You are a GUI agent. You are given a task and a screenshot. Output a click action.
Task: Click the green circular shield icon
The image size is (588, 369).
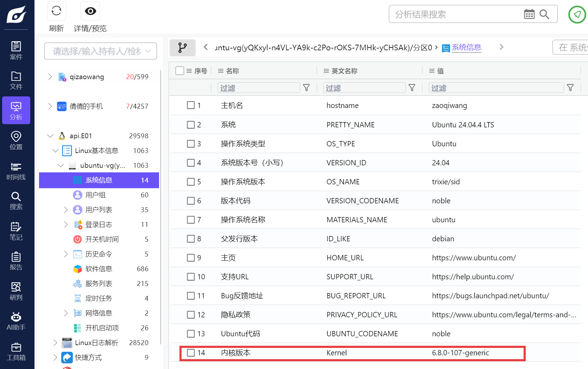coord(577,14)
